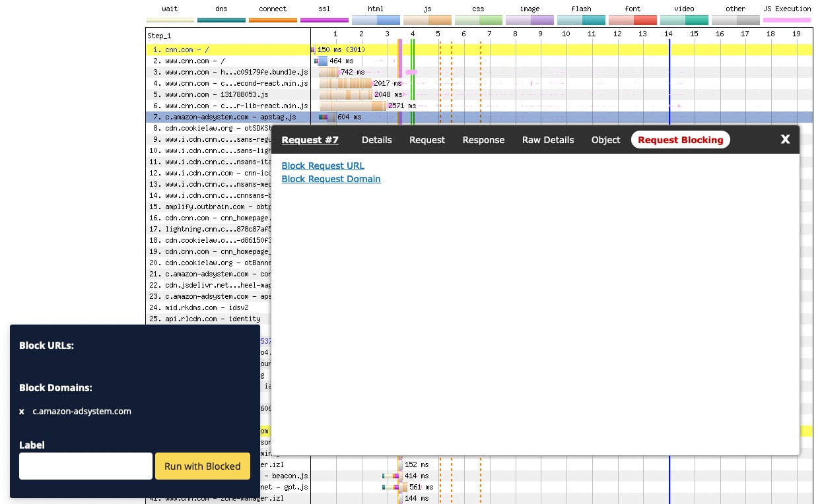Open the Request #7 heading link
This screenshot has height=504, width=820.
[x=310, y=140]
